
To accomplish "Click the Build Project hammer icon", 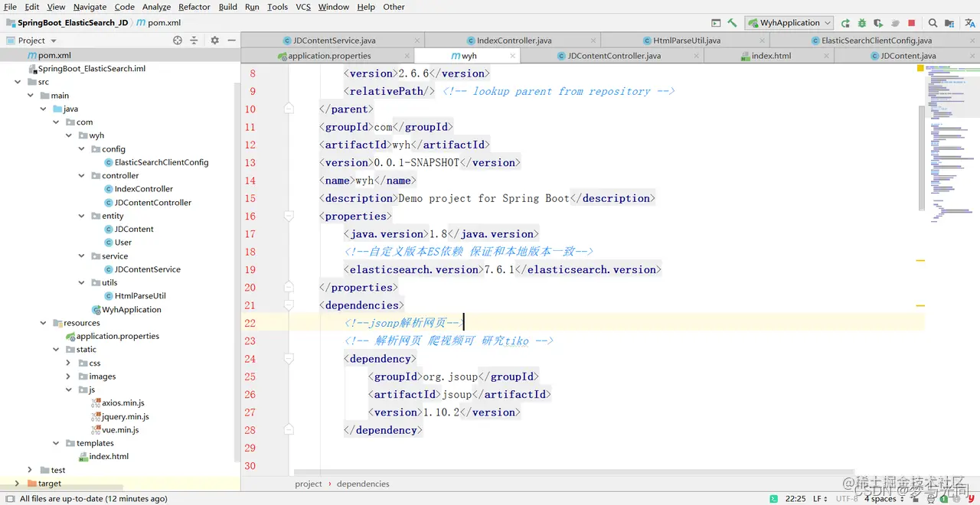I will point(732,23).
